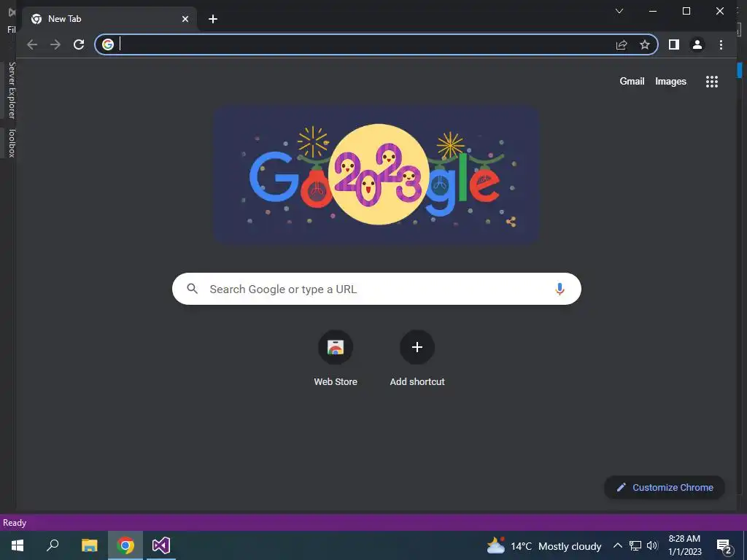Open the notification center icon
This screenshot has height=560, width=747.
[x=724, y=546]
